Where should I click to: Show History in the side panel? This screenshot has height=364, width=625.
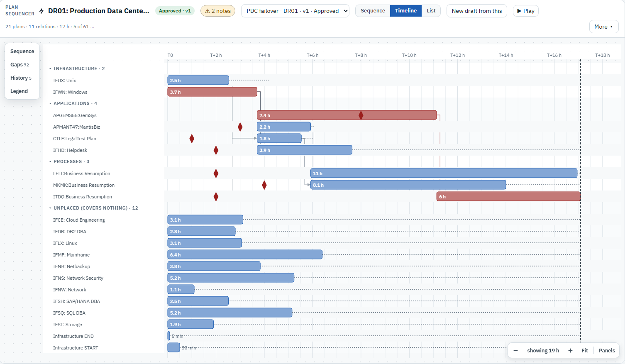(x=22, y=78)
